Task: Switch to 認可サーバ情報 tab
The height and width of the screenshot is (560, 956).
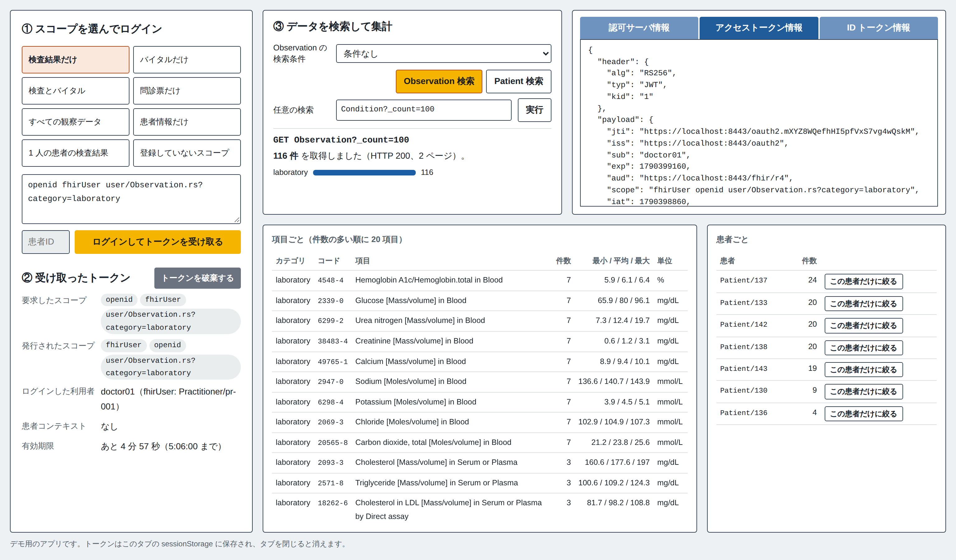Action: pos(639,28)
